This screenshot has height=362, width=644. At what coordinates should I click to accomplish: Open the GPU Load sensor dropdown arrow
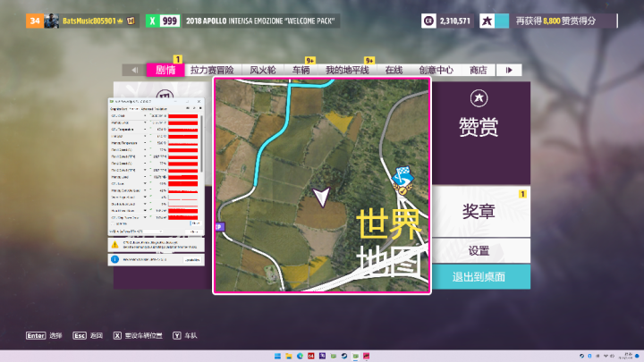tap(145, 183)
